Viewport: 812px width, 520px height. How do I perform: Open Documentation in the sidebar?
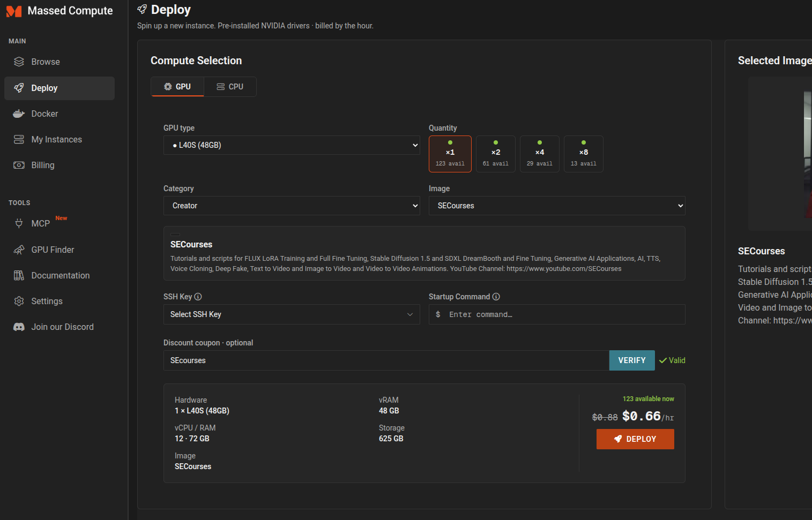pos(59,275)
